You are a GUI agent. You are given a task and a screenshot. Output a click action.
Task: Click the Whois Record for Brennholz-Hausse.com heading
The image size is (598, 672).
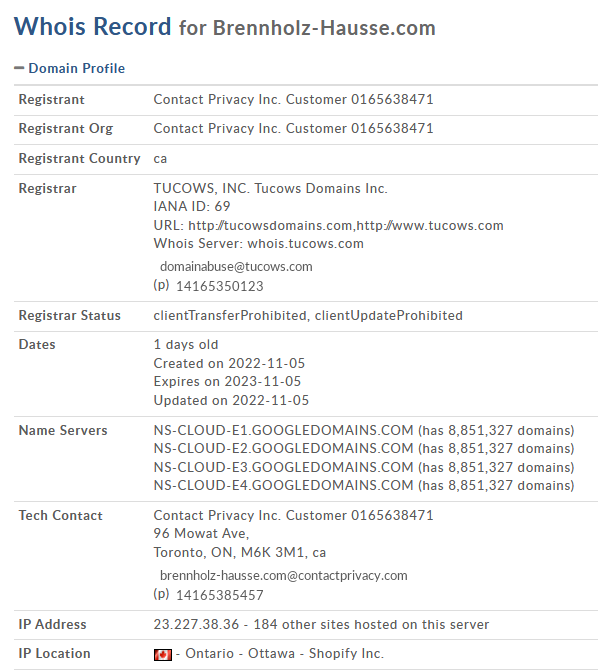[225, 27]
